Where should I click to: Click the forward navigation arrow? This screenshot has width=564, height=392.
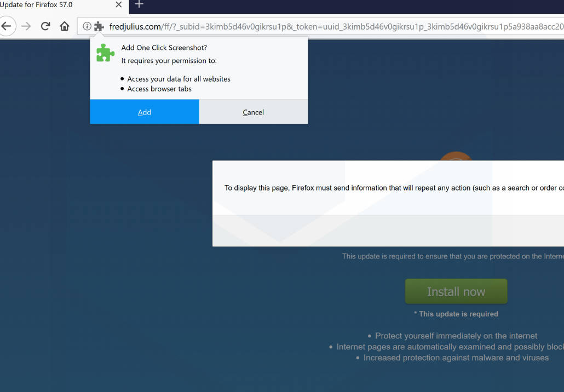click(26, 26)
